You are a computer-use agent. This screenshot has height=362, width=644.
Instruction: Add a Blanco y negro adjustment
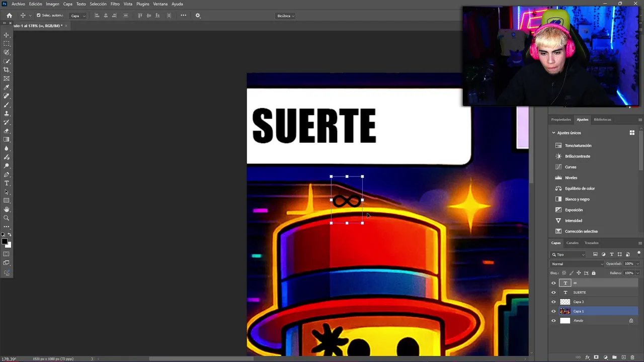click(x=577, y=199)
